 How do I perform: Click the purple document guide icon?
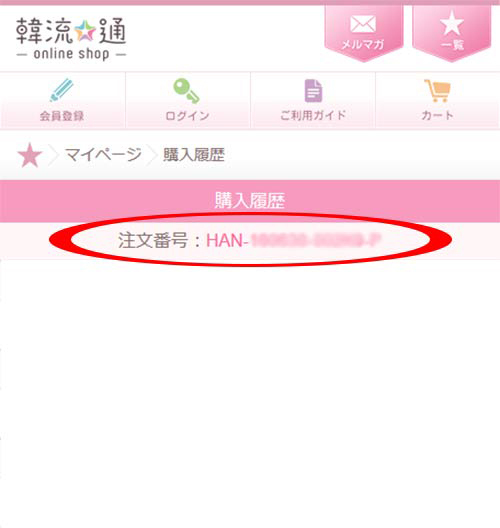coord(313,91)
